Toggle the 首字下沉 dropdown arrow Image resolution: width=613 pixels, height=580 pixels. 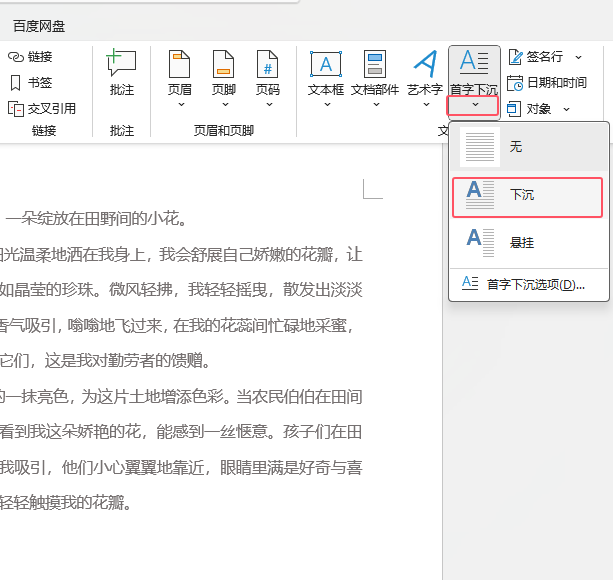coord(473,105)
